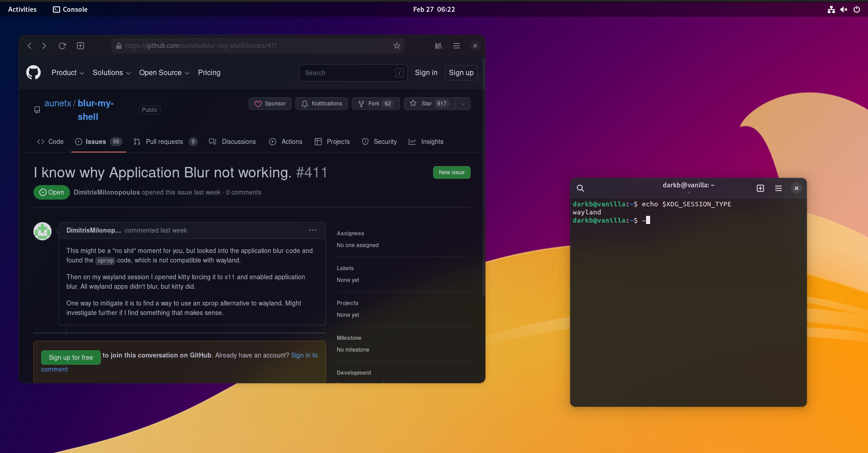The image size is (868, 453).
Task: Switch to the Pull requests tab
Action: point(165,142)
